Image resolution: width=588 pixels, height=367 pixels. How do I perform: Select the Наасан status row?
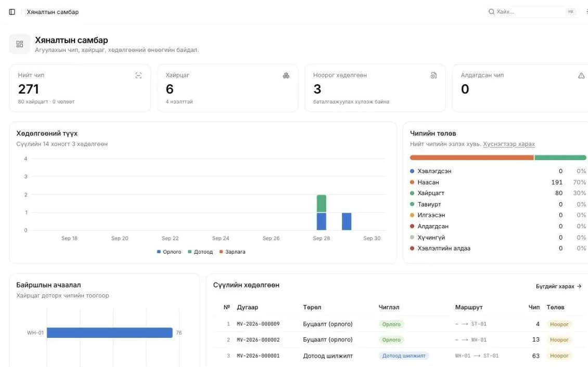pyautogui.click(x=497, y=182)
